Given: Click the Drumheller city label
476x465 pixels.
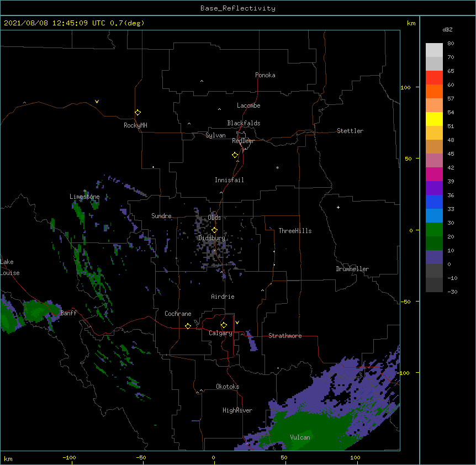Looking at the screenshot, I should click(x=352, y=269).
